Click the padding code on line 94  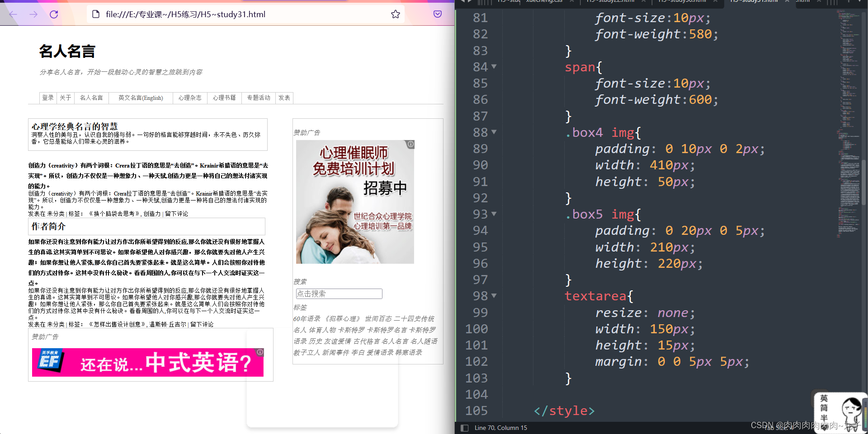coord(680,231)
